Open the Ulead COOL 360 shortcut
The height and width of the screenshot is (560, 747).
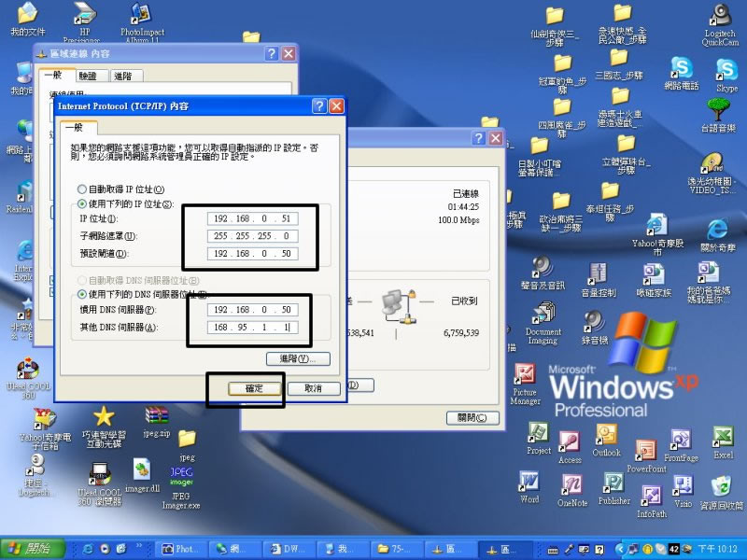pos(28,378)
